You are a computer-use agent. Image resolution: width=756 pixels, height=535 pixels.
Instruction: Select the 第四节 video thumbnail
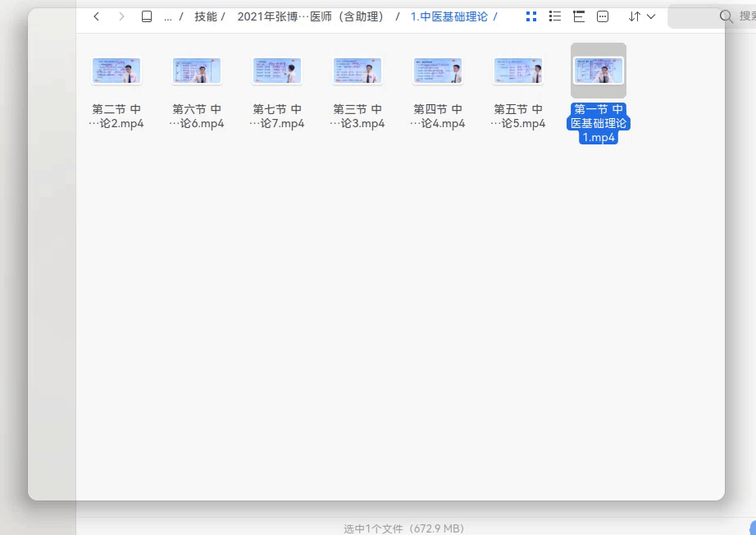[x=438, y=71]
